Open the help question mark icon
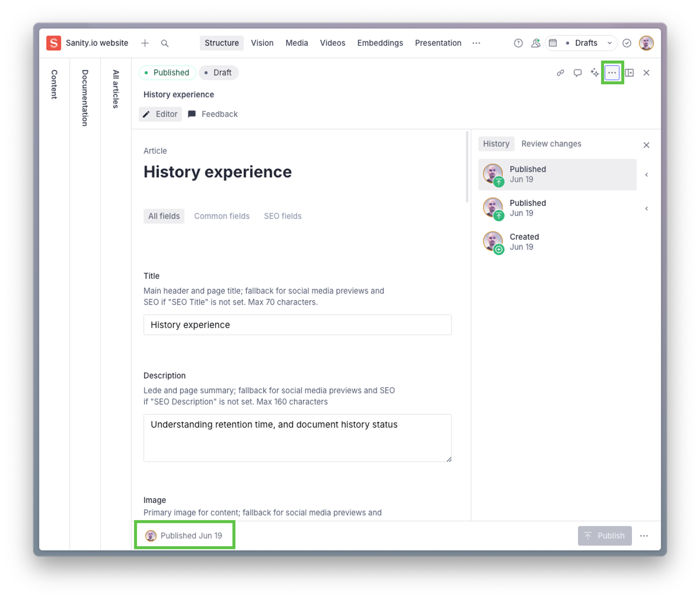 (518, 43)
